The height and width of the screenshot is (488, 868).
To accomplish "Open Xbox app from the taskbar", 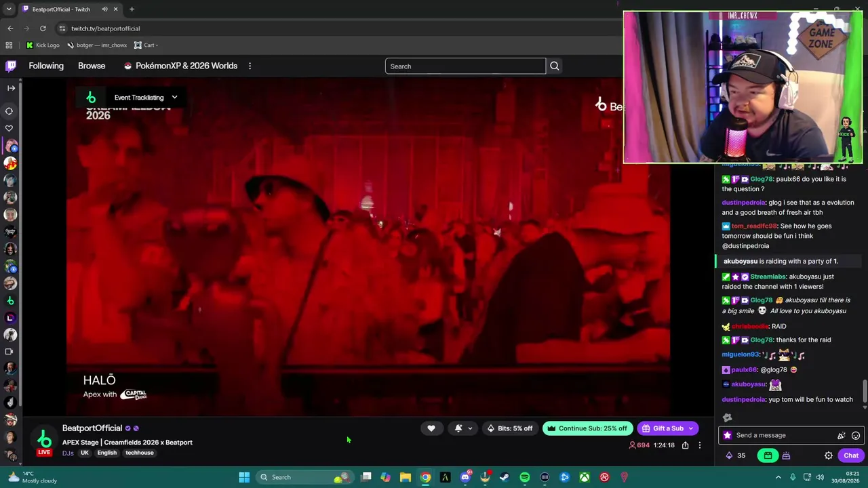I will (585, 477).
